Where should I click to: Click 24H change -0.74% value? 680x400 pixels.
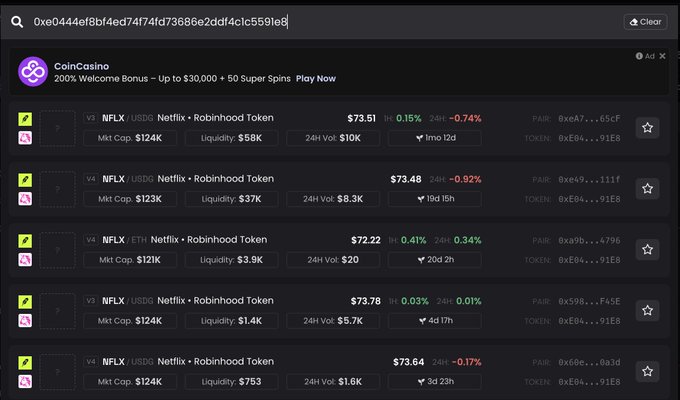465,118
